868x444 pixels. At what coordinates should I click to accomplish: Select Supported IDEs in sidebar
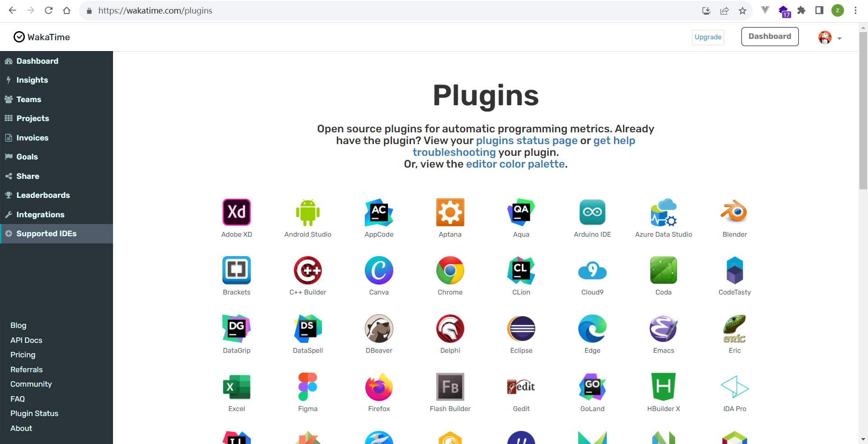click(57, 234)
